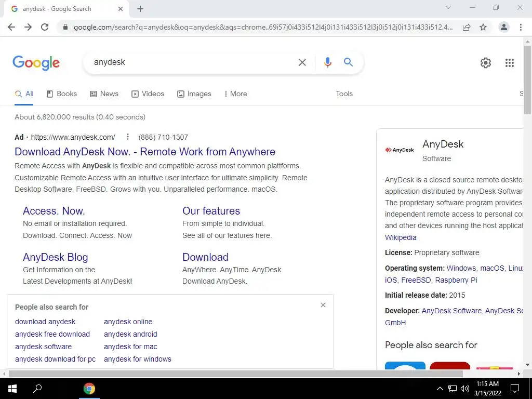Image resolution: width=532 pixels, height=399 pixels.
Task: View site info via the padlock icon
Action: point(65,27)
